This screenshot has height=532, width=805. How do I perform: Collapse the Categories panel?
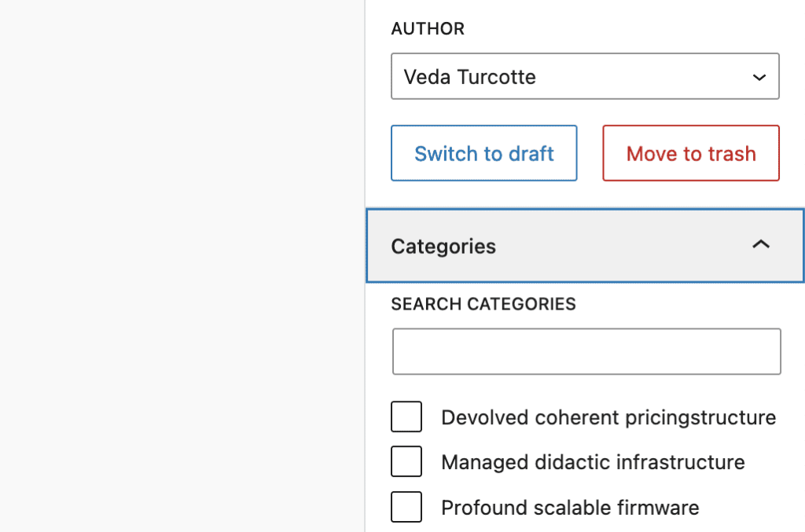click(585, 245)
